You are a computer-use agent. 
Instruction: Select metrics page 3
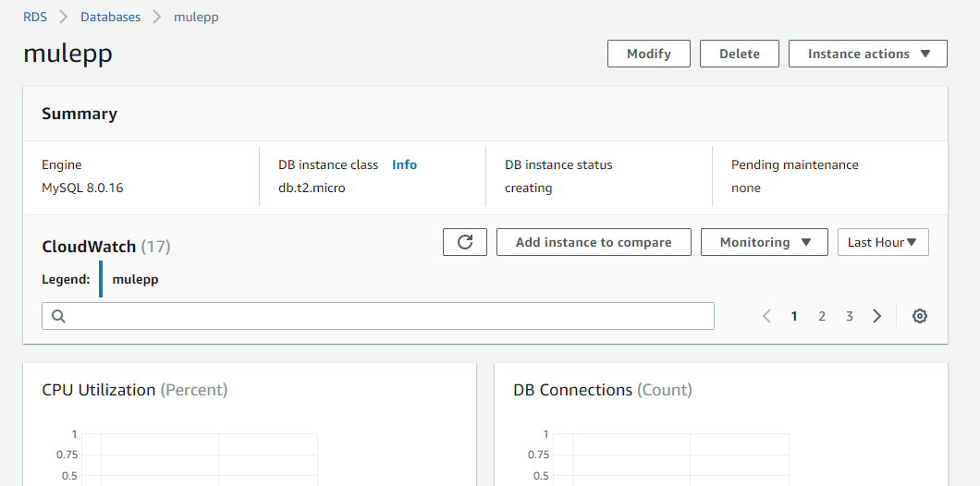coord(850,316)
